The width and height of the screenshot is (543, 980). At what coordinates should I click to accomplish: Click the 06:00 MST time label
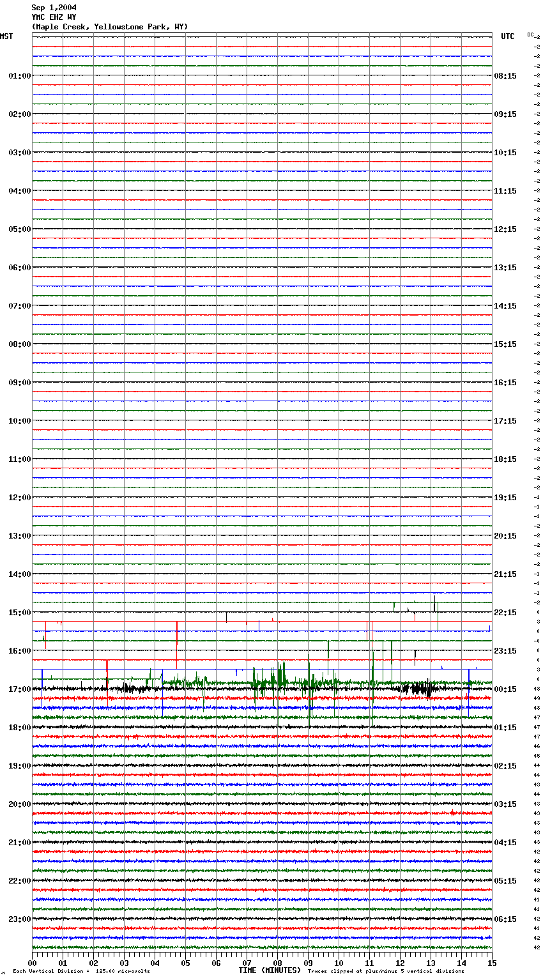(19, 268)
